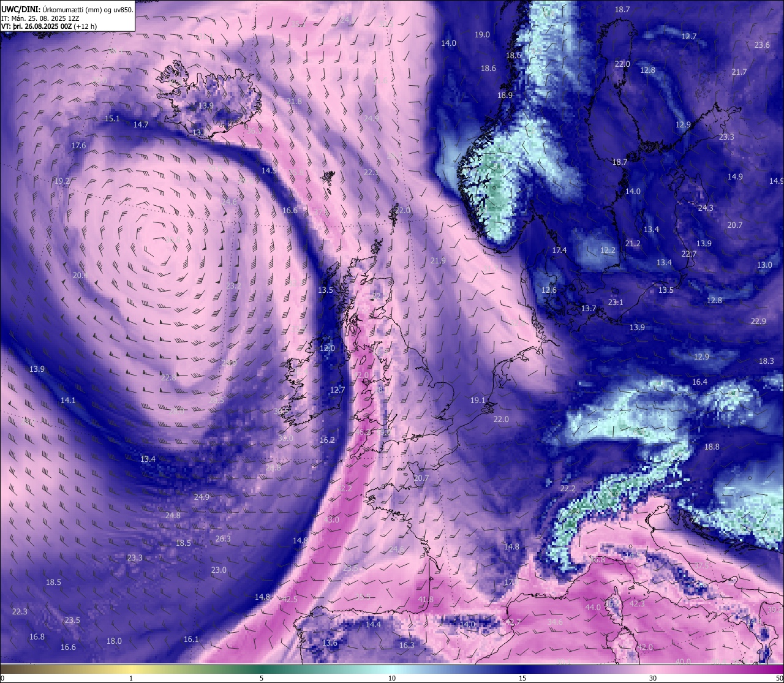Click the map value "14.7"
This screenshot has height=683, width=784.
pyautogui.click(x=141, y=125)
